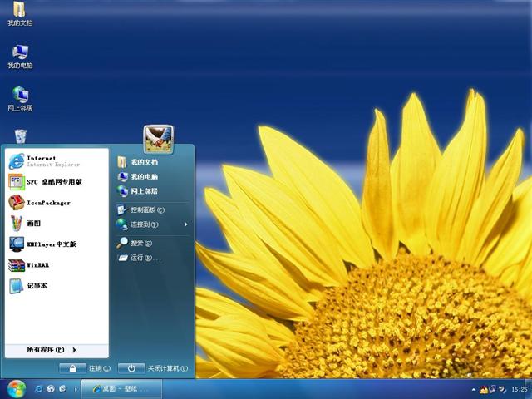The image size is (532, 399).
Task: Expand 所有程序(P) all programs list
Action: 57,350
